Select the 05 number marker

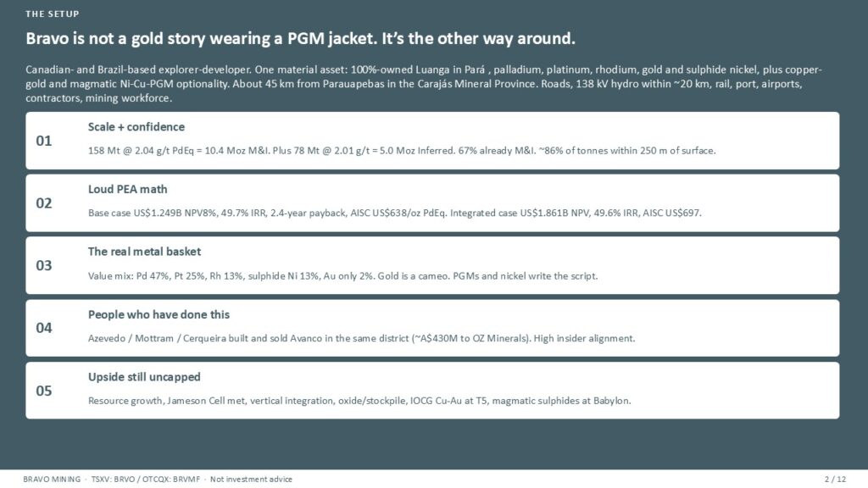pyautogui.click(x=44, y=391)
